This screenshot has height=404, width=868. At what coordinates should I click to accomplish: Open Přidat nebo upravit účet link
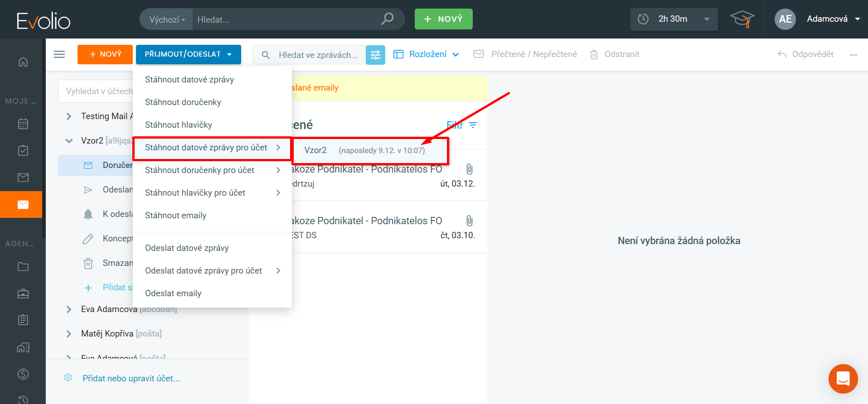(131, 379)
